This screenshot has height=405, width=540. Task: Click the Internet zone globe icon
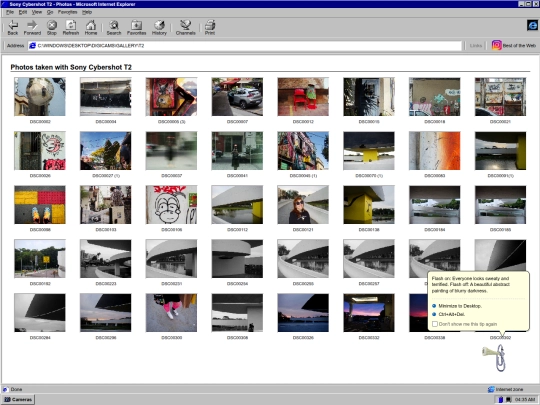[491, 390]
